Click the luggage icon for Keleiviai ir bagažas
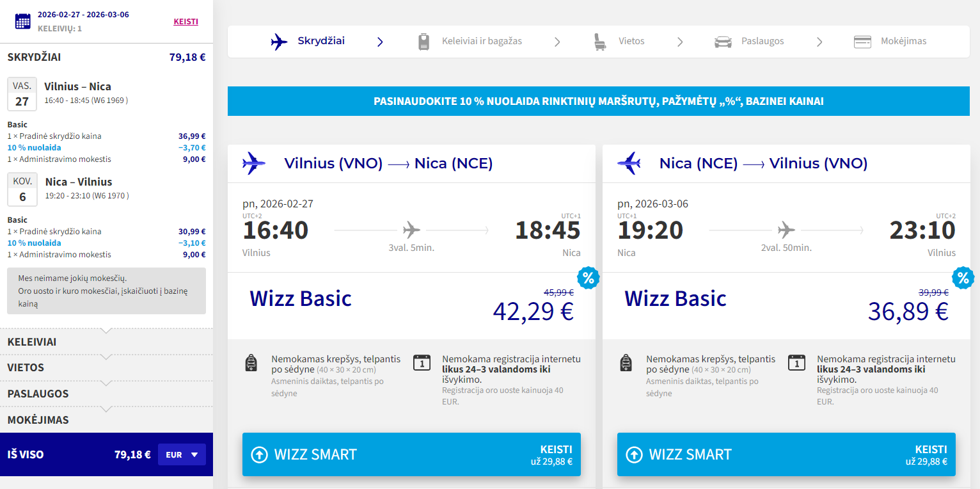Viewport: 980px width, 489px height. click(423, 42)
